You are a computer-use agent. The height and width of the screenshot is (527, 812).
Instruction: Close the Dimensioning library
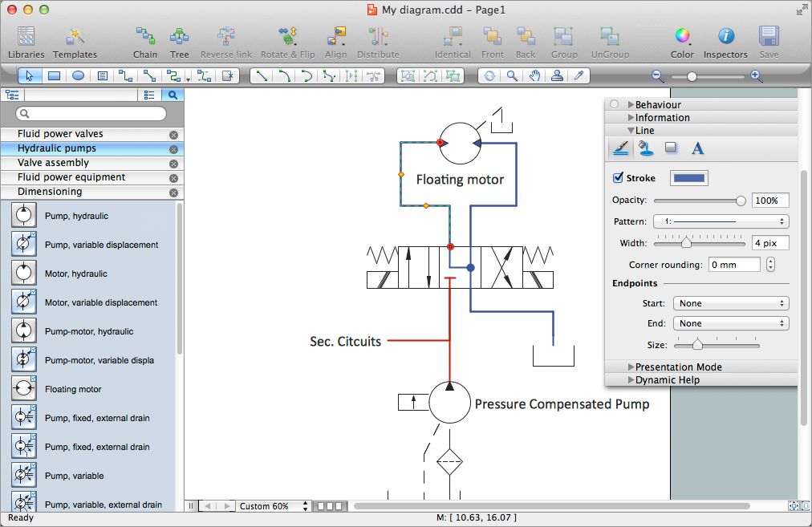pyautogui.click(x=173, y=193)
